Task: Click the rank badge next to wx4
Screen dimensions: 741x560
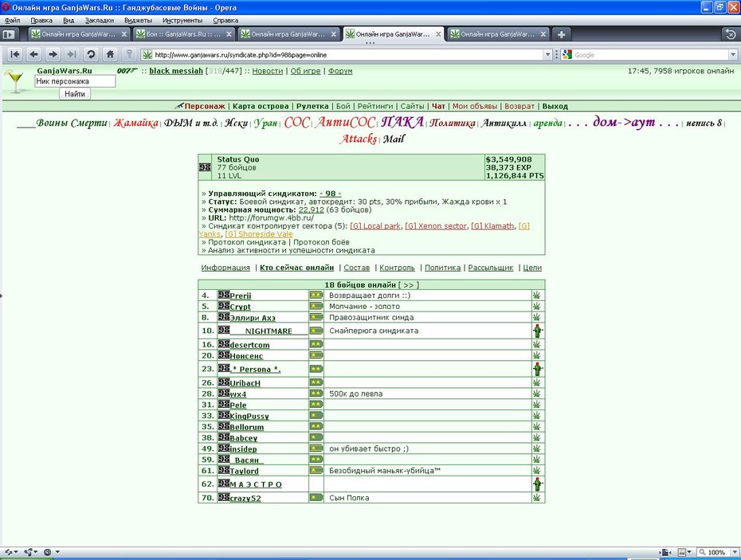Action: coord(316,394)
